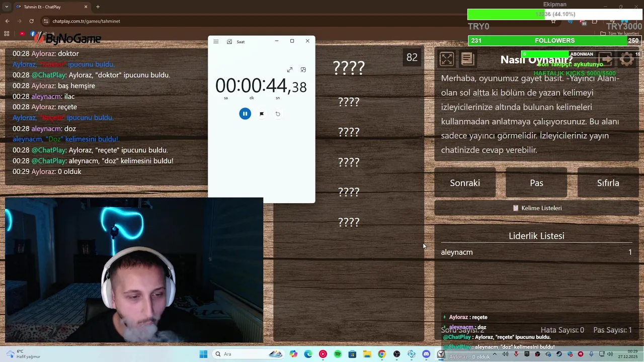
Task: Keep the Saat stopwatch always on top
Action: [303, 70]
